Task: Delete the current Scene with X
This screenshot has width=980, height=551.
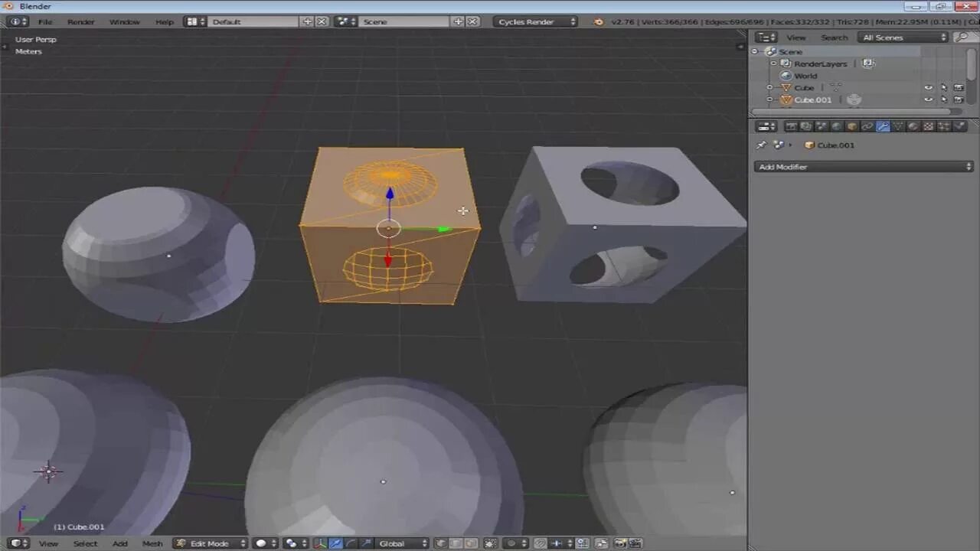Action: coord(472,21)
